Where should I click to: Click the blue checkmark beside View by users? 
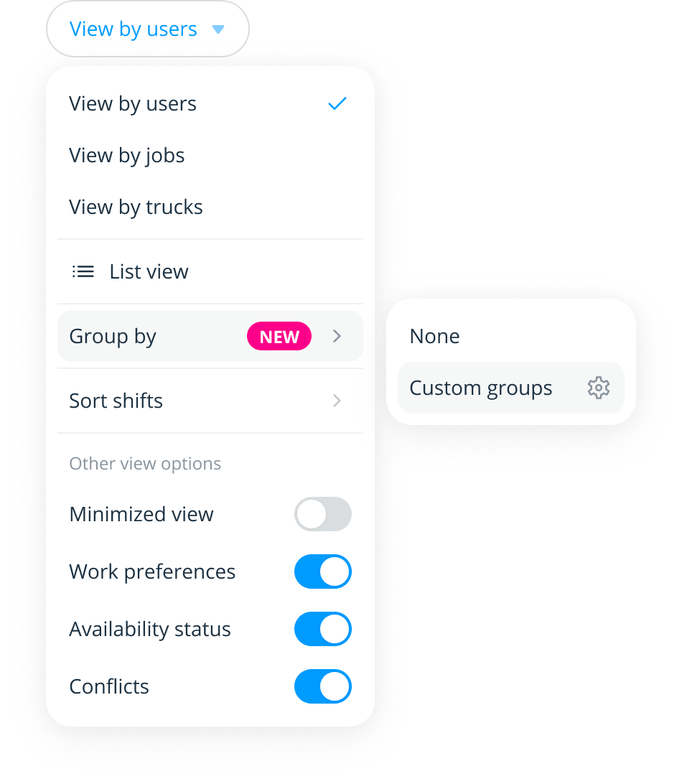[337, 104]
